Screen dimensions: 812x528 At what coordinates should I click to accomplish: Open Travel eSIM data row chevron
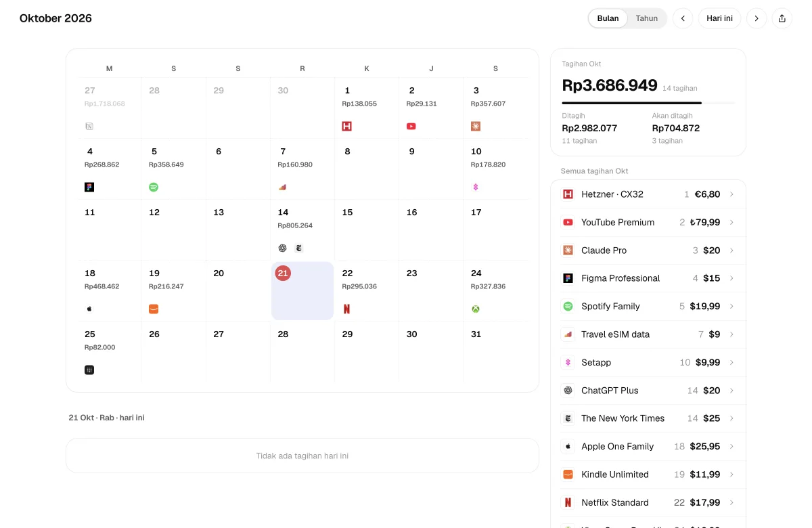pyautogui.click(x=731, y=334)
